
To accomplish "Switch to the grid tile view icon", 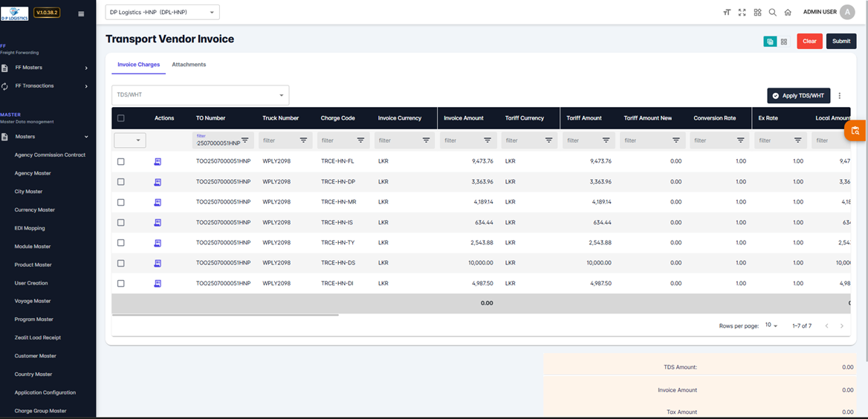I will click(783, 42).
